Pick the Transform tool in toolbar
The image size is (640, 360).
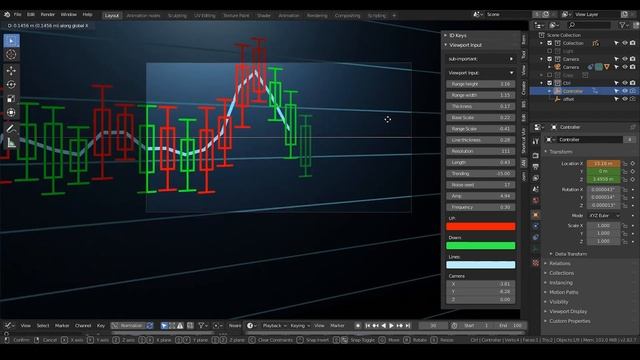(11, 112)
